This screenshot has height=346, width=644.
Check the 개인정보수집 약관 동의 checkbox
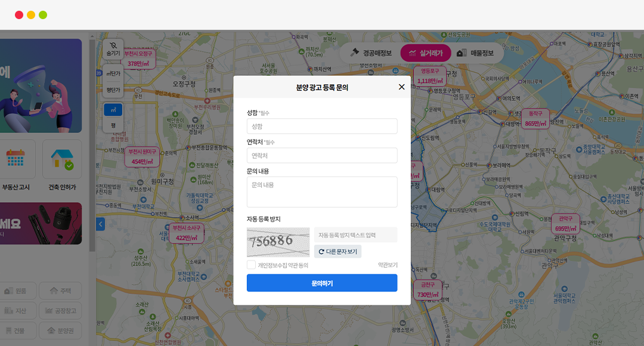click(x=252, y=265)
